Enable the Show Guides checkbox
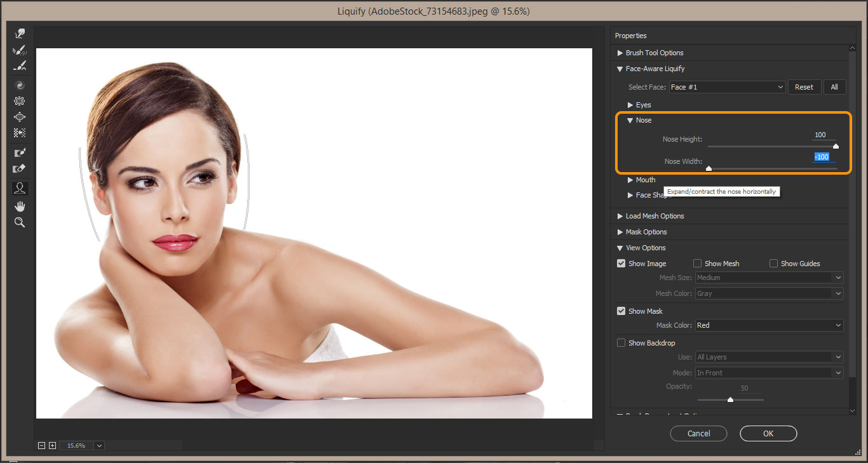The height and width of the screenshot is (463, 868). [773, 264]
